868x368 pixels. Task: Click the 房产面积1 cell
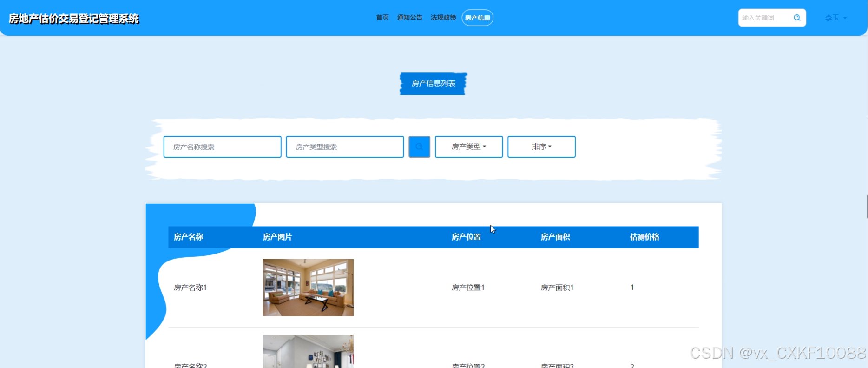(557, 288)
